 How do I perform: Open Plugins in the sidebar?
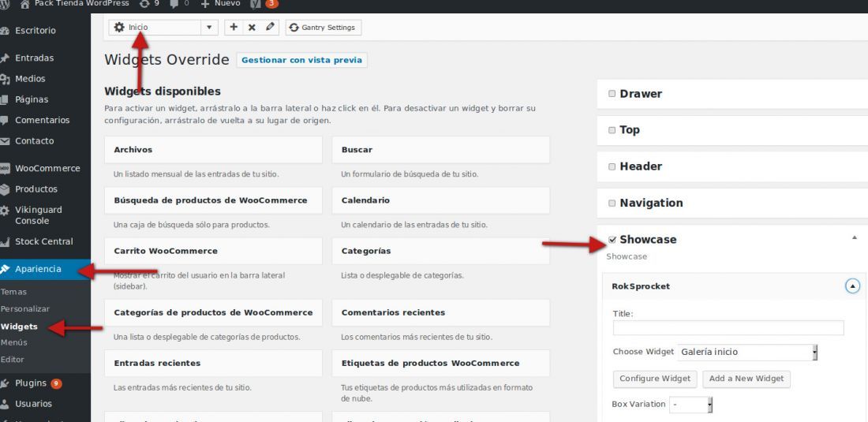pyautogui.click(x=31, y=383)
